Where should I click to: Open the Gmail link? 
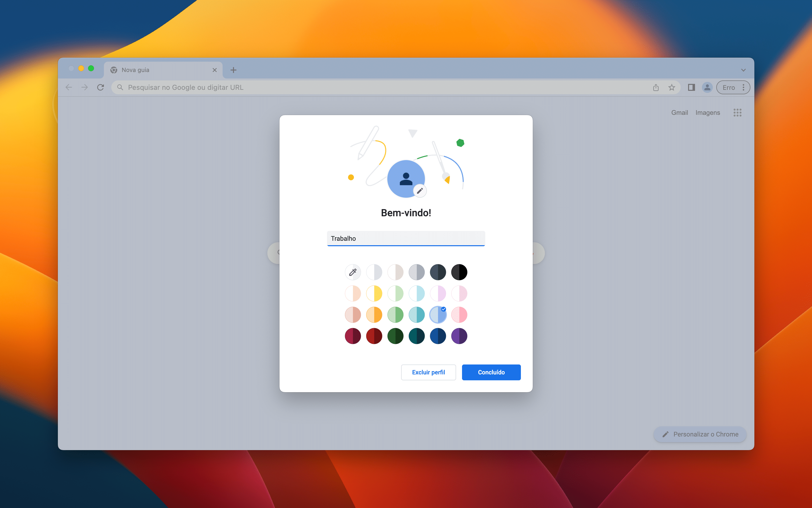coord(679,113)
